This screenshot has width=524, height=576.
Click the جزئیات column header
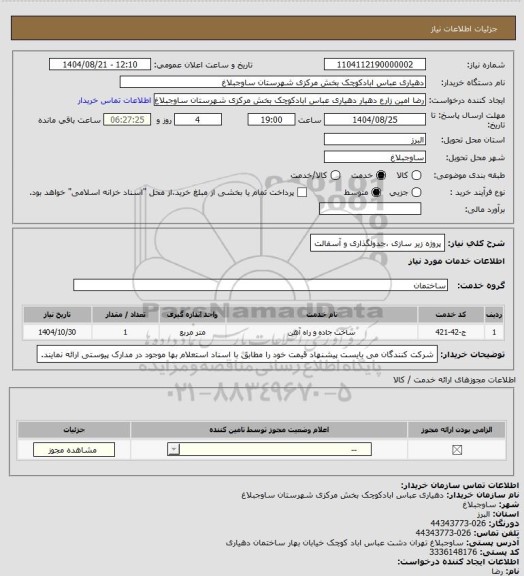74,429
